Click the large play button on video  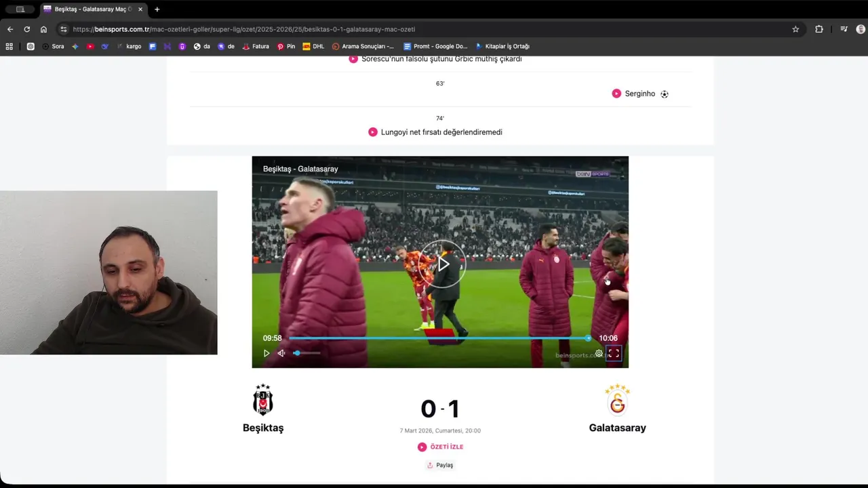tap(442, 264)
